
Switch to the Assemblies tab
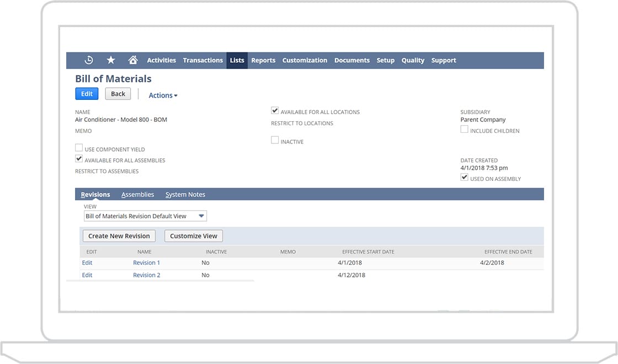[x=137, y=195]
